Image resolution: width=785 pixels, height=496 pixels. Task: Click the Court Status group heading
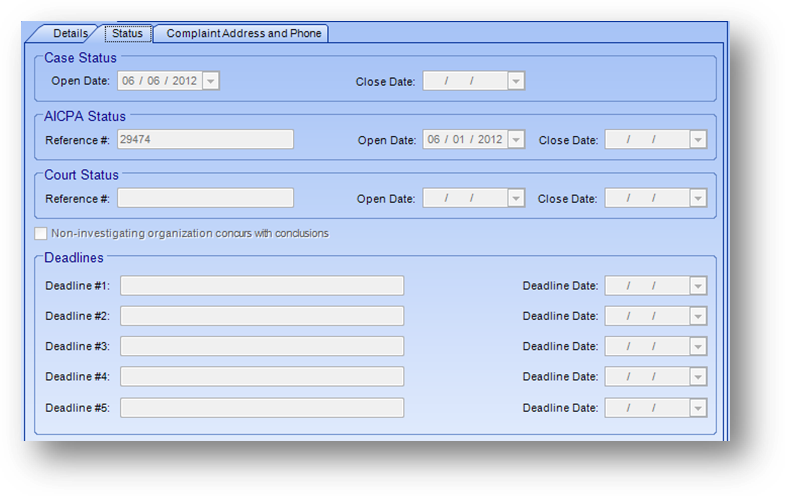pyautogui.click(x=81, y=175)
